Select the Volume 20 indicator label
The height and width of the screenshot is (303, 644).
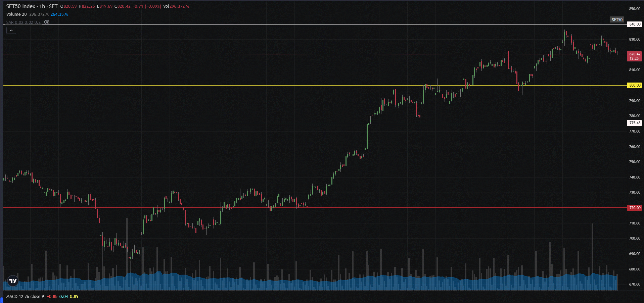(x=16, y=14)
